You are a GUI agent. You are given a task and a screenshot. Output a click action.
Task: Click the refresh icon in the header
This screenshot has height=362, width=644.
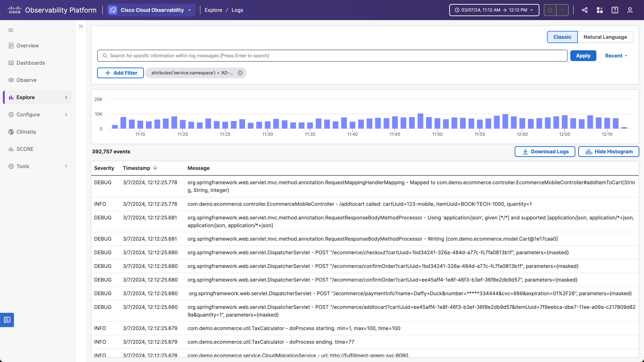550,10
